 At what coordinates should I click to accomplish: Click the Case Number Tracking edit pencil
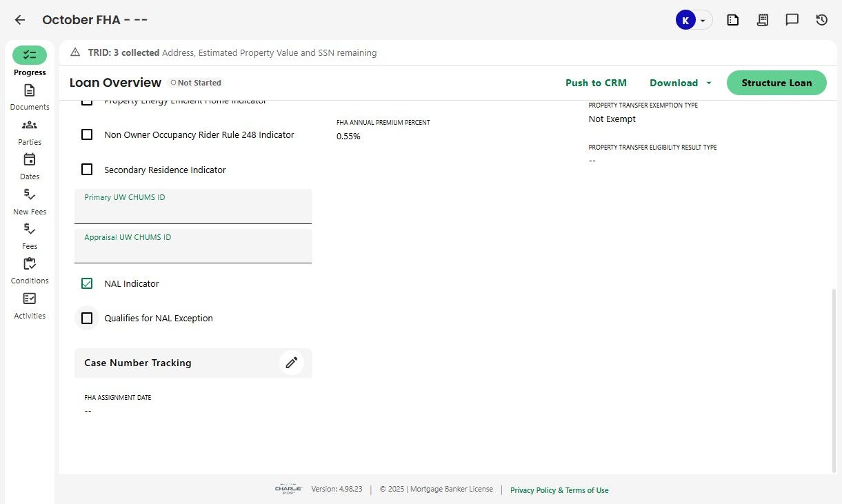292,363
